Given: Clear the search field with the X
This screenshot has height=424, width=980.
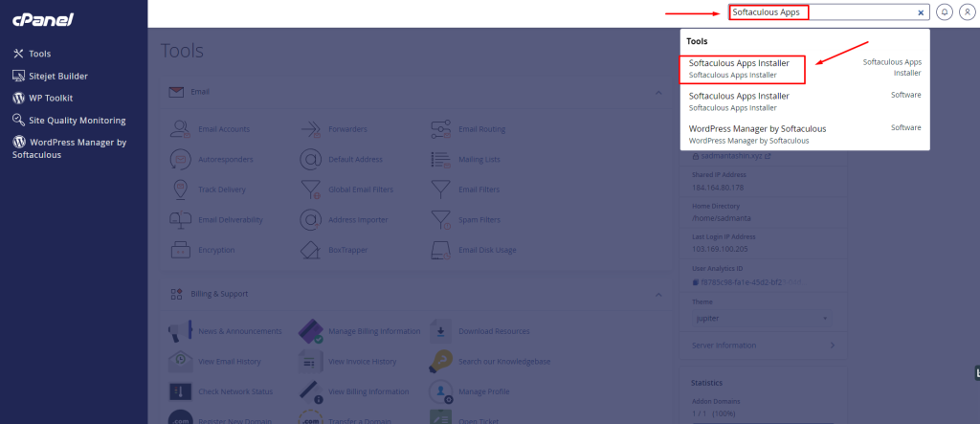Looking at the screenshot, I should (x=921, y=12).
